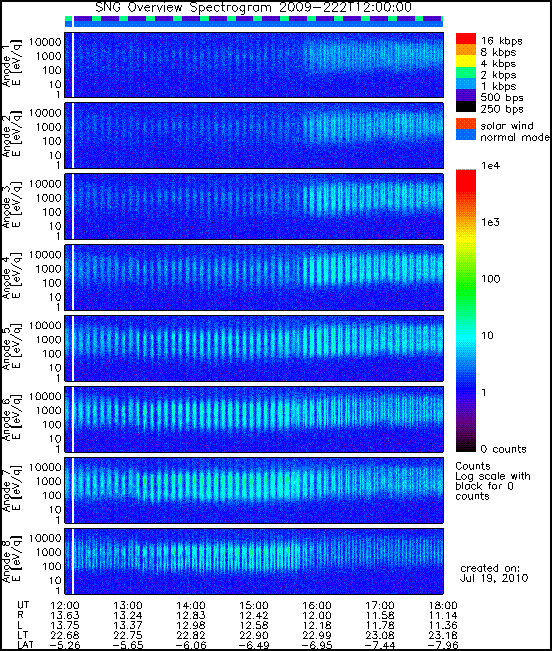This screenshot has width=552, height=651.
Task: Click the Anode 4 spectrogram panel
Action: click(x=254, y=277)
